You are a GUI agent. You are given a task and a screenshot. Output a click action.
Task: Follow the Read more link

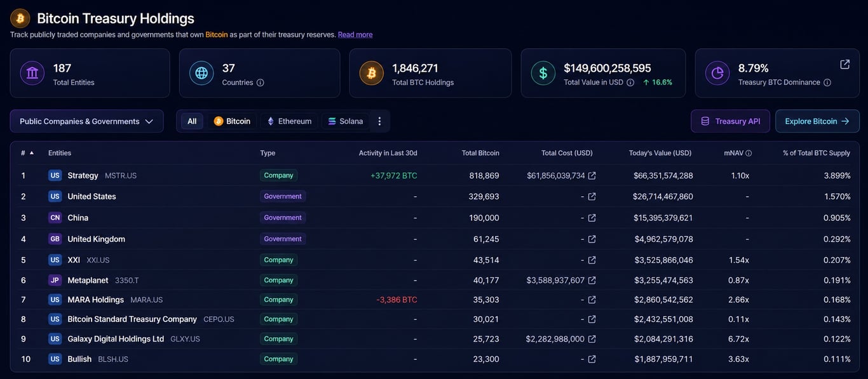click(355, 35)
